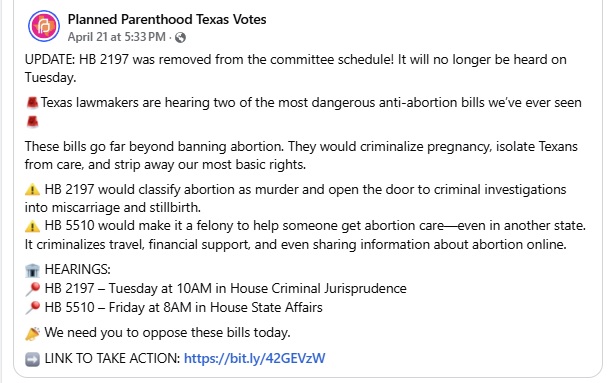The height and width of the screenshot is (383, 614).
Task: Open the Planned Parenthood Texas Votes page name
Action: tap(167, 19)
